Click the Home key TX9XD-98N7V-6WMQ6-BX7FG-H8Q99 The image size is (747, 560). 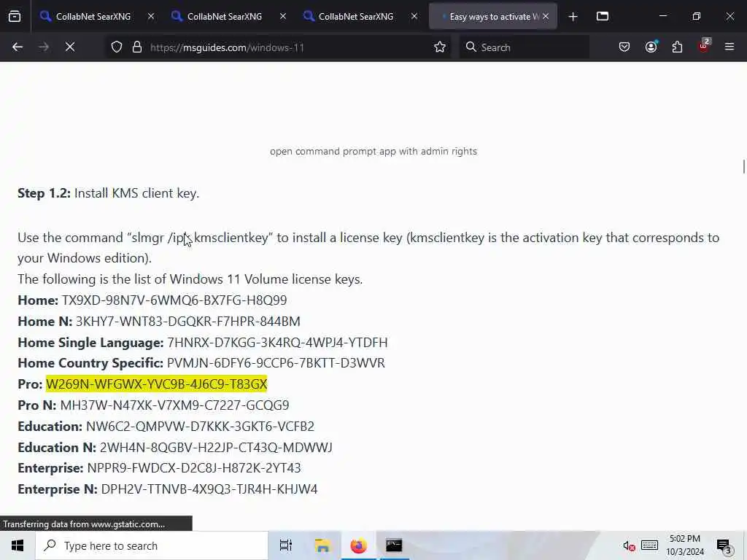click(x=174, y=300)
